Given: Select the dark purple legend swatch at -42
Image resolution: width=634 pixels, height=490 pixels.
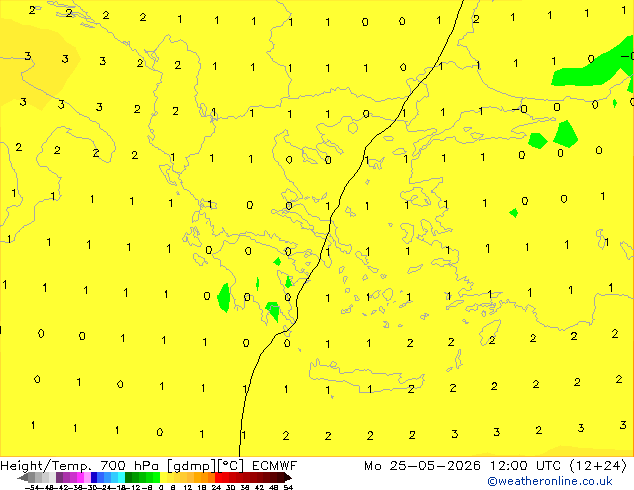Looking at the screenshot, I should [x=59, y=477].
